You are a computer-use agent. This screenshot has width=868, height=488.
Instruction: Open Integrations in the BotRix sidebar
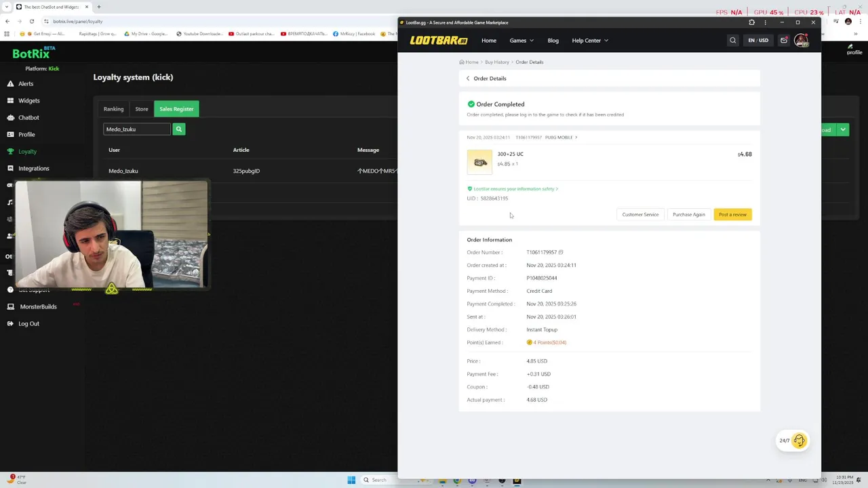pyautogui.click(x=28, y=168)
